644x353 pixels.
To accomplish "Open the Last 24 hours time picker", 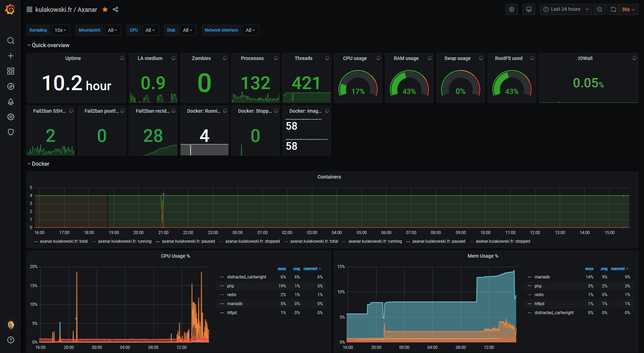I will 566,9.
